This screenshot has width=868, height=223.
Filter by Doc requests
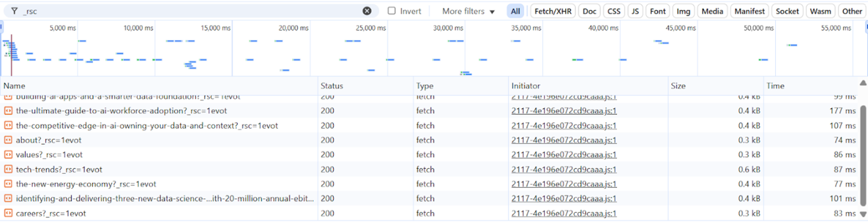[x=589, y=11]
